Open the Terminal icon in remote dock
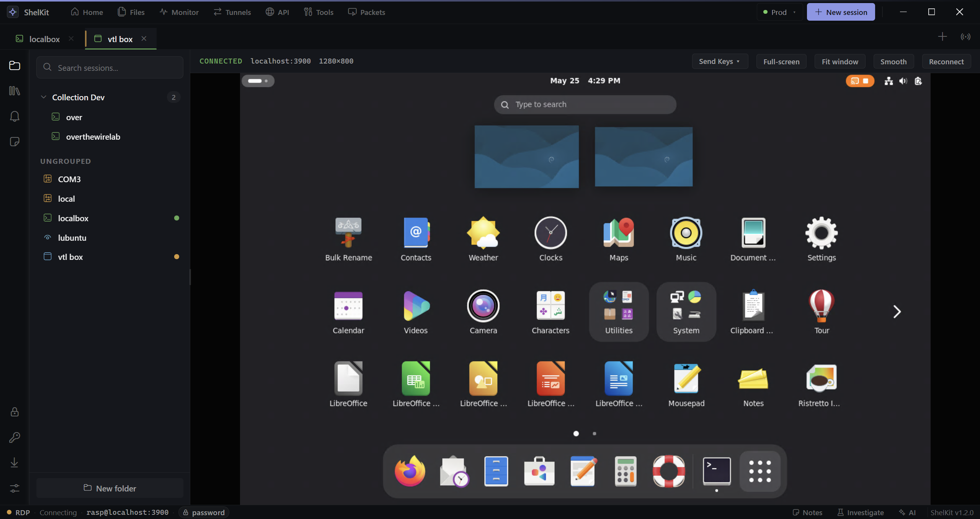Screen dimensions: 980x519 coord(717,471)
